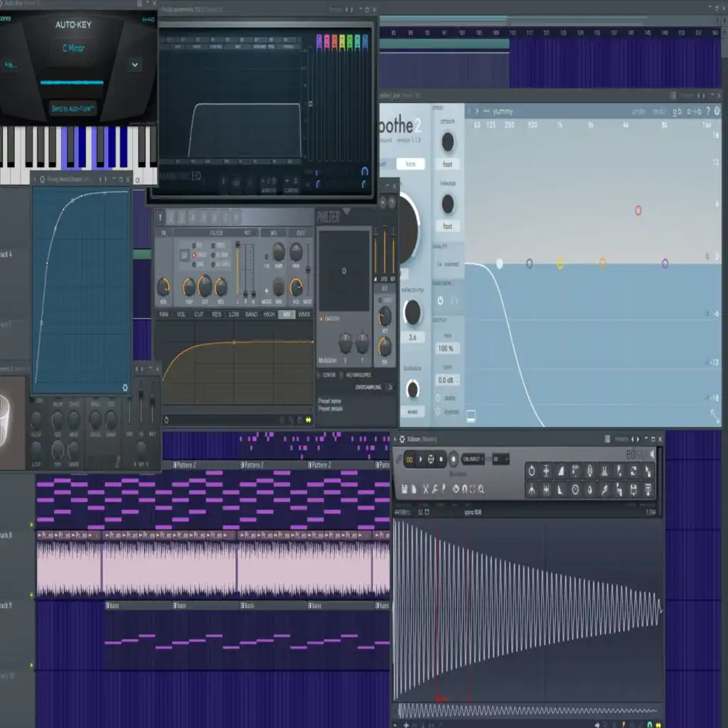Click the yellow snap icon below envelope
Image resolution: width=728 pixels, height=728 pixels.
(309, 420)
